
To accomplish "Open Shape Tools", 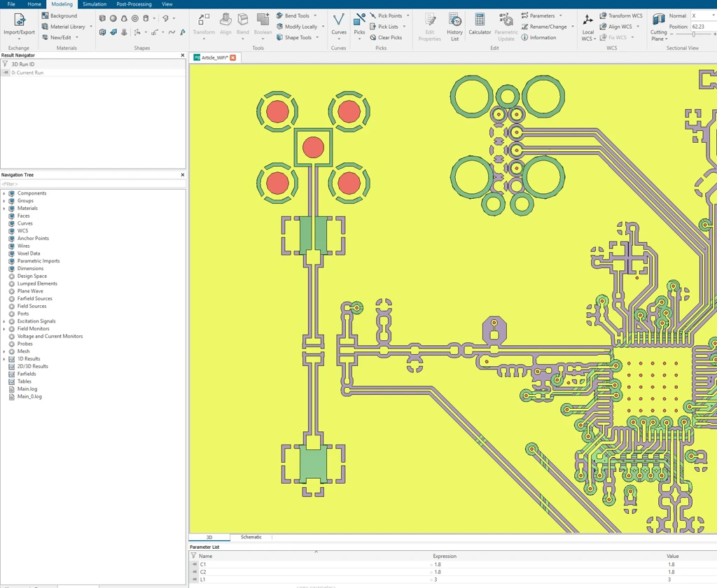I will tap(294, 38).
